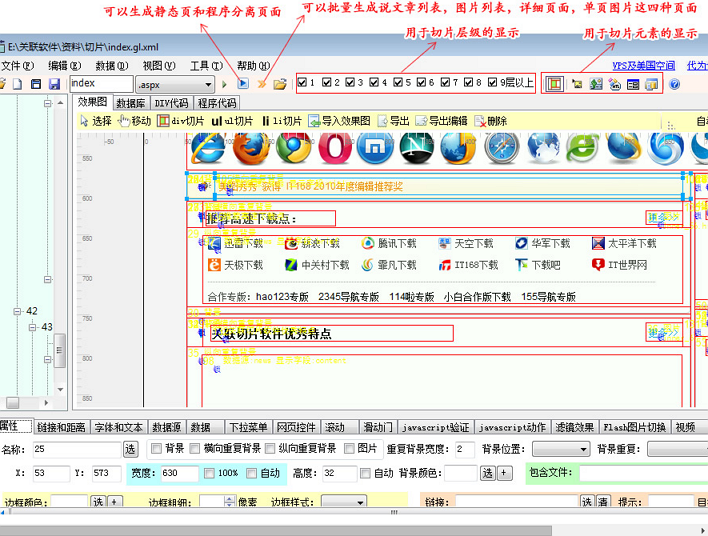Open the 边框样式 dropdown
The height and width of the screenshot is (536, 708).
pyautogui.click(x=344, y=502)
